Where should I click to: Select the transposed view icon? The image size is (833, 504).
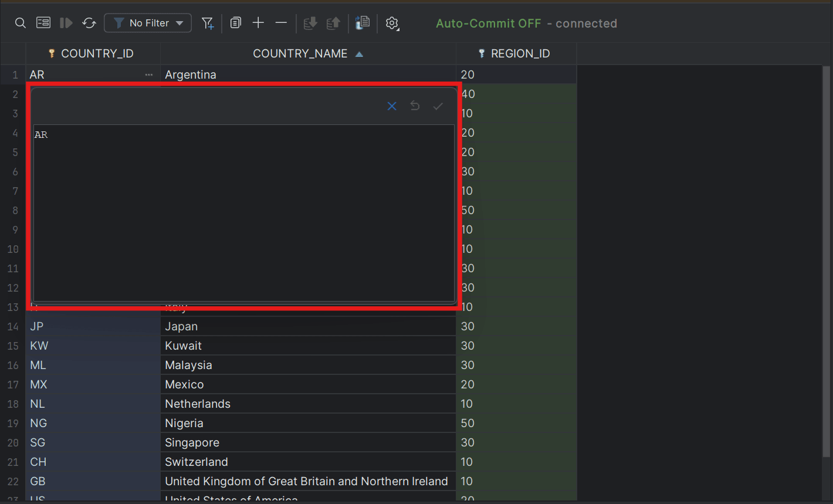43,23
